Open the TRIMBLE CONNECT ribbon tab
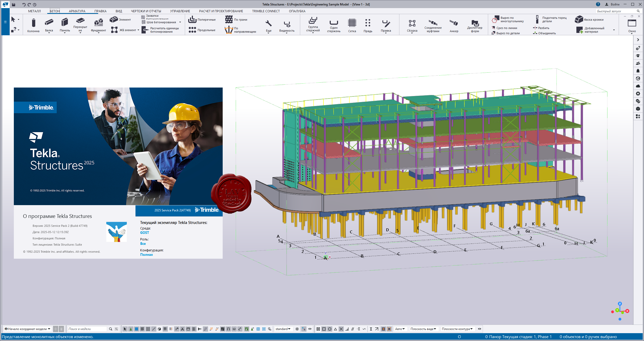The width and height of the screenshot is (644, 341). click(266, 11)
